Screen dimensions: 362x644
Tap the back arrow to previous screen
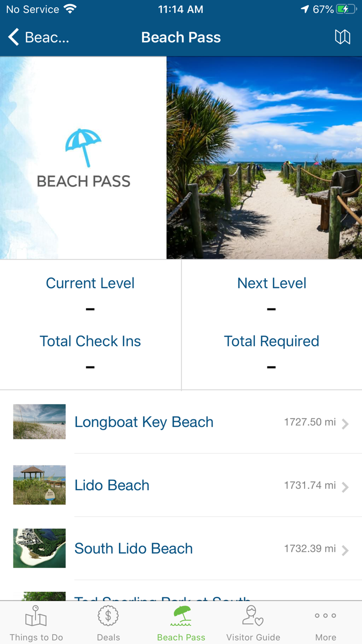[x=13, y=37]
